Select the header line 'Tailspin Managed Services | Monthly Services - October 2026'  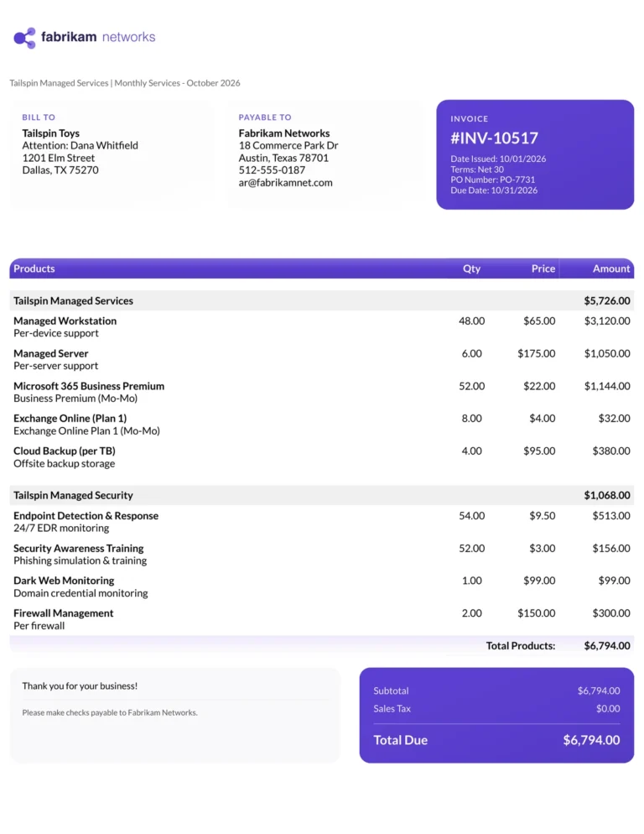click(x=124, y=83)
